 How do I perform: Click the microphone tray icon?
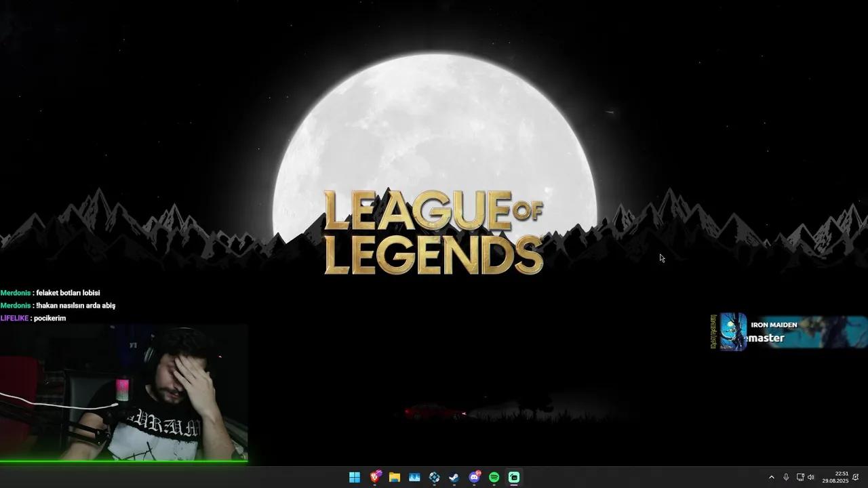786,477
